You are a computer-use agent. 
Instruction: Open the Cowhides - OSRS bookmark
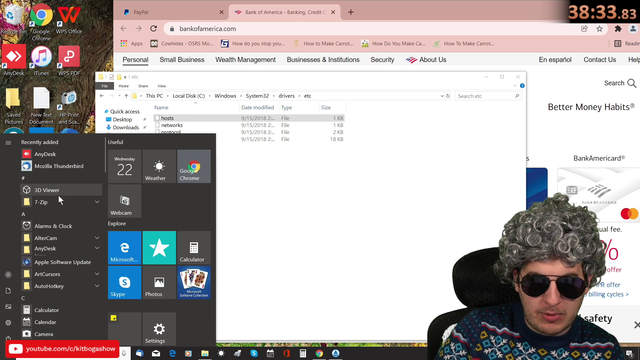[182, 43]
